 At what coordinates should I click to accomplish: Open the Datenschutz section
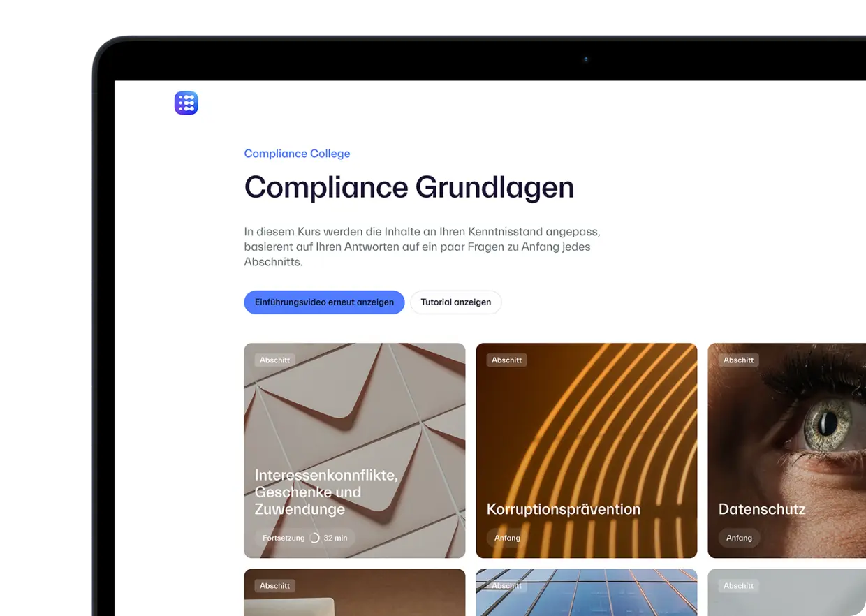tap(786, 450)
